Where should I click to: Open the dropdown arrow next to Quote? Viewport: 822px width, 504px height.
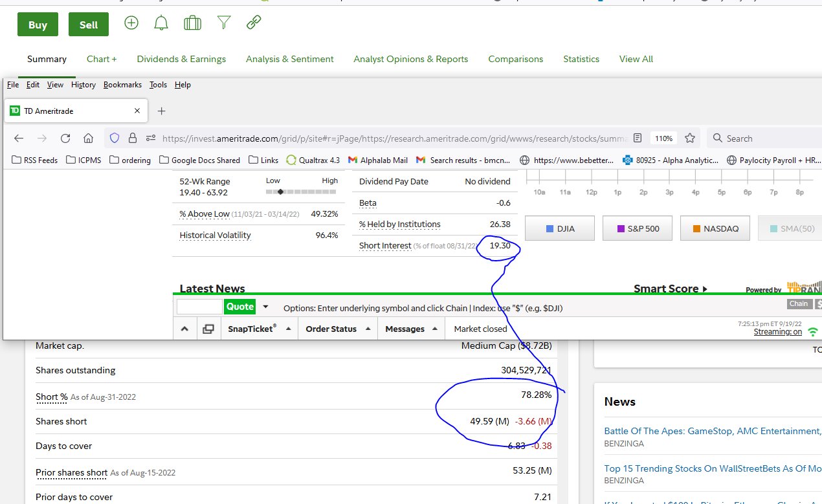(265, 307)
